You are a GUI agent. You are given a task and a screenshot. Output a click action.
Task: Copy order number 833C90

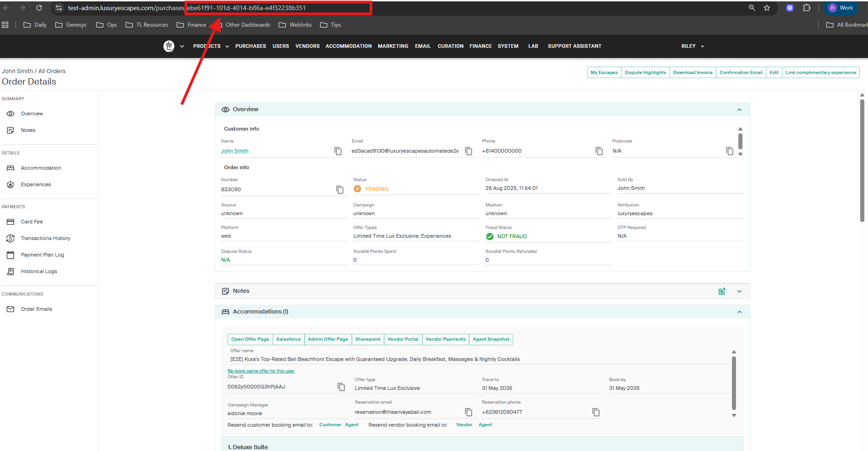(340, 190)
